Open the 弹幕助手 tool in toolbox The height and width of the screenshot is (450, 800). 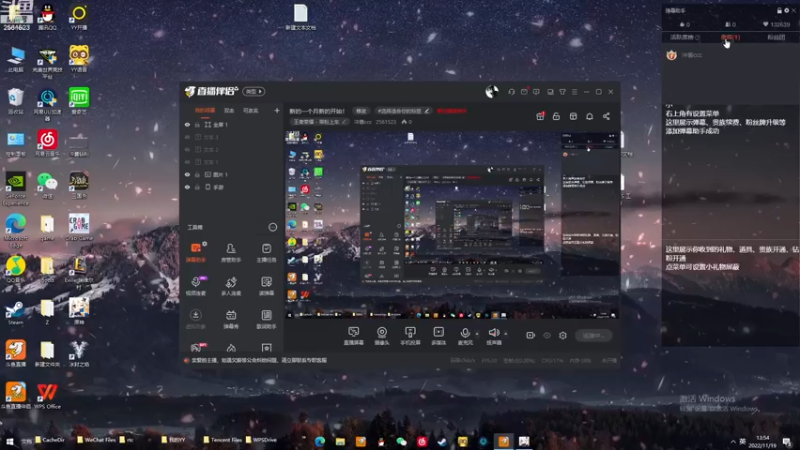[196, 252]
